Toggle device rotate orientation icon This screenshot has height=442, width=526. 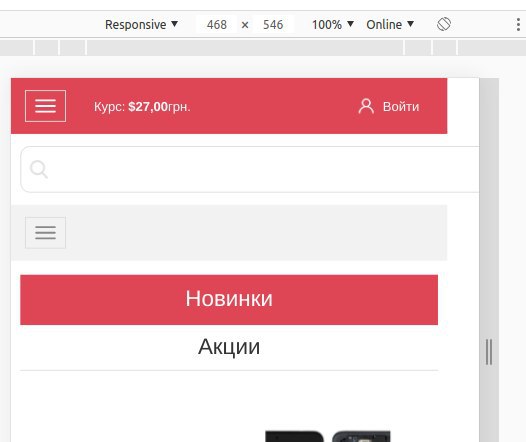coord(444,24)
